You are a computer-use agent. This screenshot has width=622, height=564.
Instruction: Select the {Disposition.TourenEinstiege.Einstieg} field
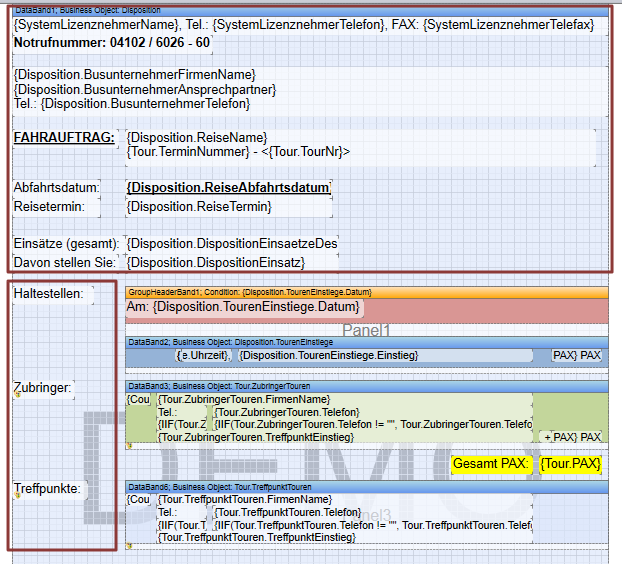click(x=385, y=355)
